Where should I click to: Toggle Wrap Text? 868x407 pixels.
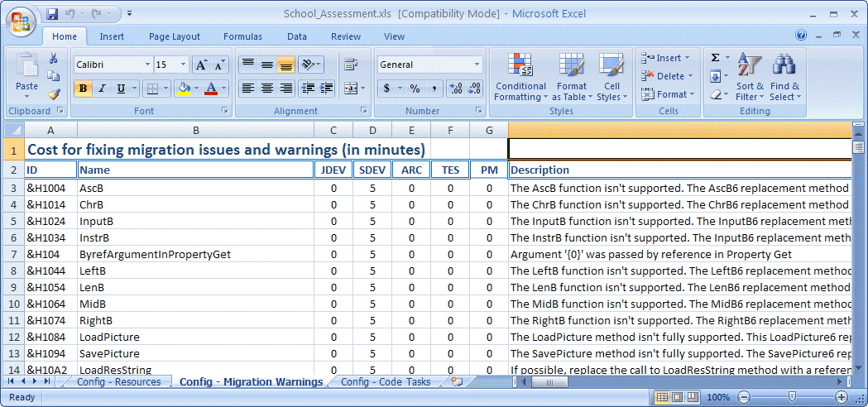point(350,65)
